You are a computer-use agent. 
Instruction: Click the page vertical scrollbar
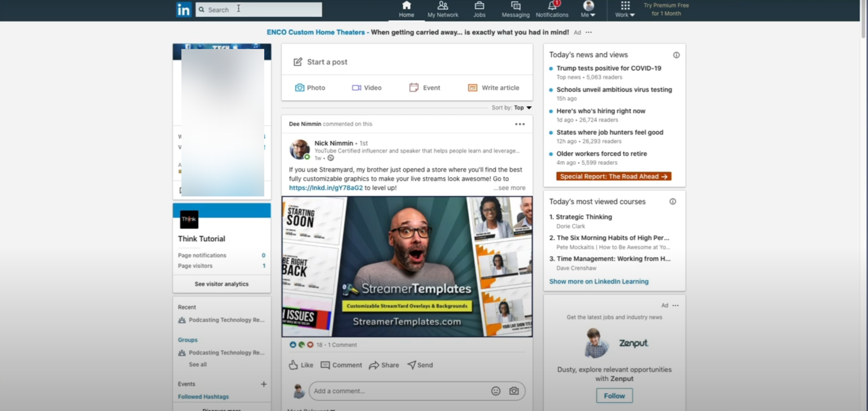tap(863, 19)
